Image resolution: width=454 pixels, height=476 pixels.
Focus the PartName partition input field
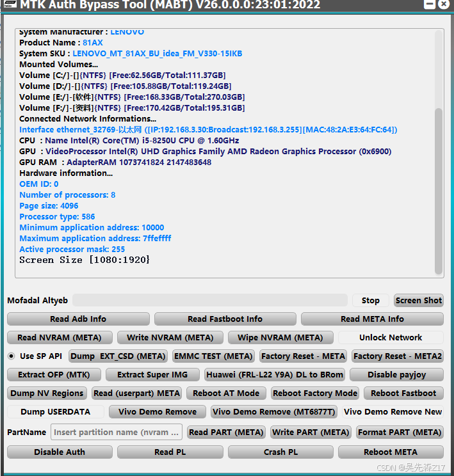tap(117, 432)
